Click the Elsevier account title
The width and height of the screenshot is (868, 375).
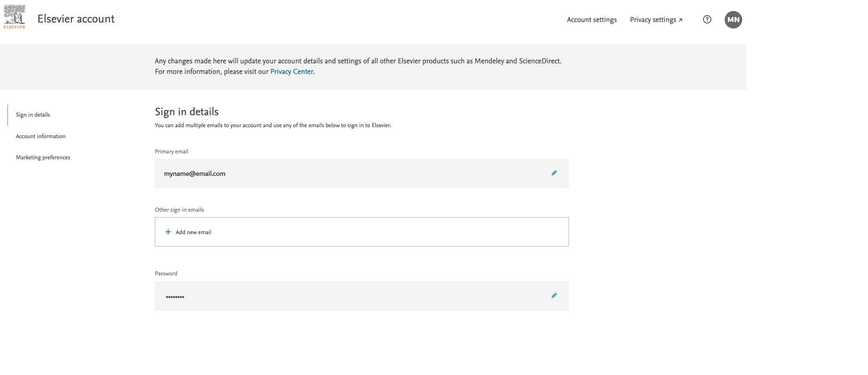76,19
